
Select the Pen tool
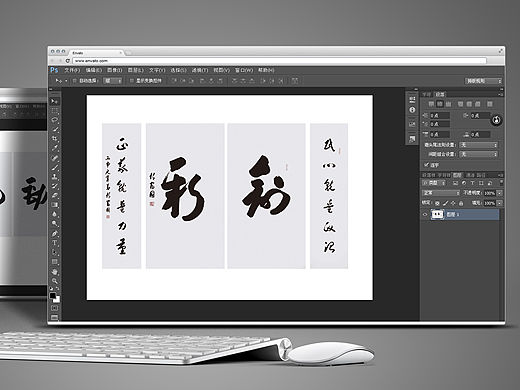tap(54, 234)
